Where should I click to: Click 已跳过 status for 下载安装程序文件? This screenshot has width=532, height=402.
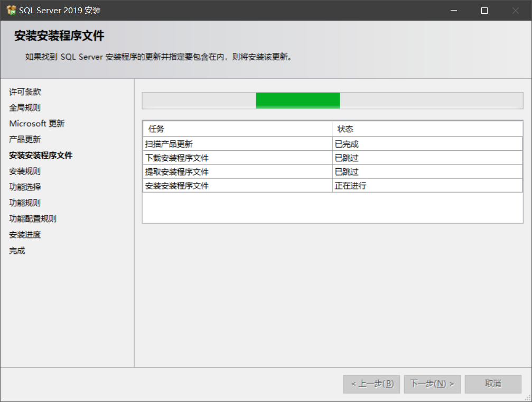point(427,158)
